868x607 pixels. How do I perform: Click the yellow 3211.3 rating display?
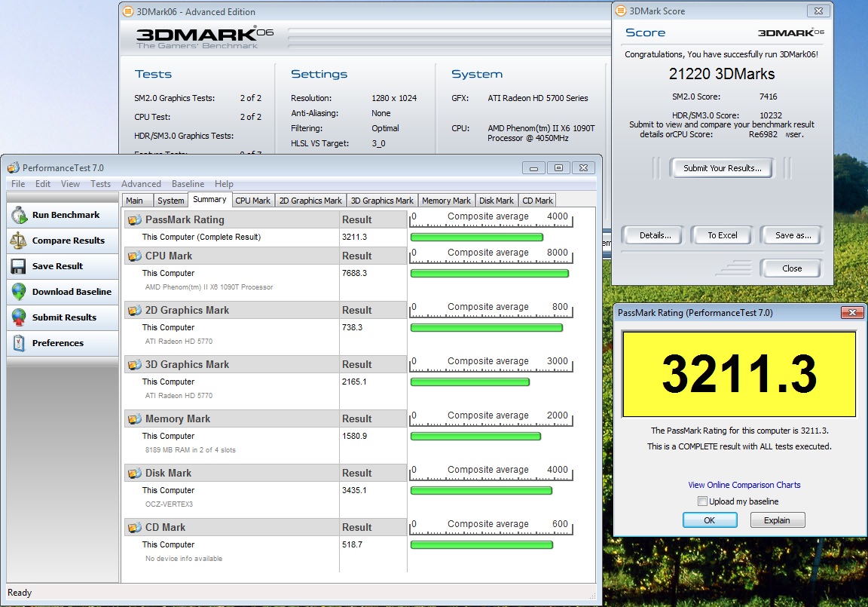tap(739, 374)
